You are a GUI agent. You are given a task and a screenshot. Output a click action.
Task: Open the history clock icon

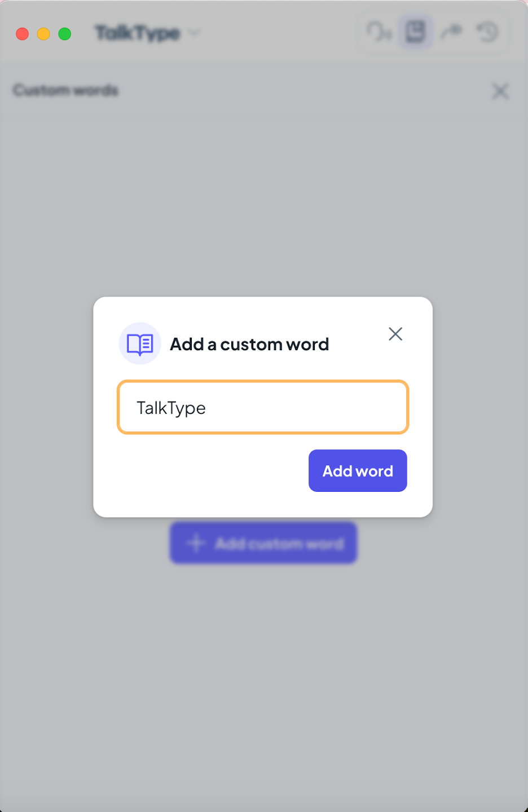(488, 32)
